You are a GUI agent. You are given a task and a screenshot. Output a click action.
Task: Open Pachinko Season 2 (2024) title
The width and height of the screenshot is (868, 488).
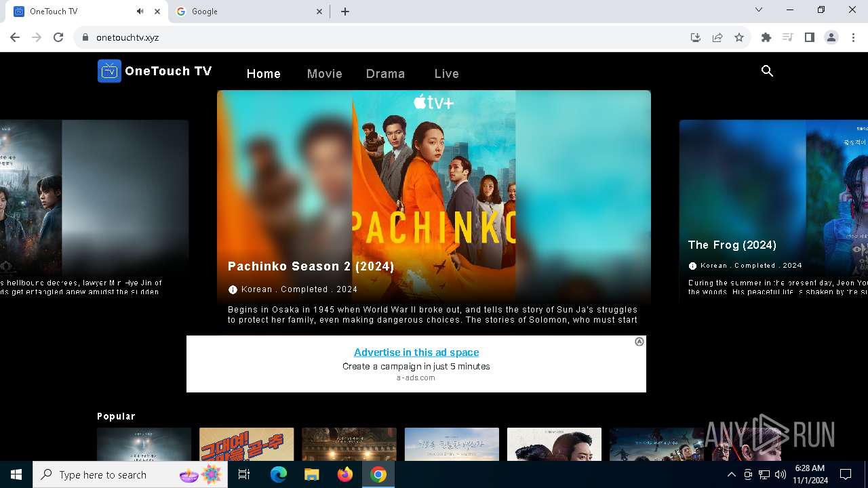(x=311, y=266)
